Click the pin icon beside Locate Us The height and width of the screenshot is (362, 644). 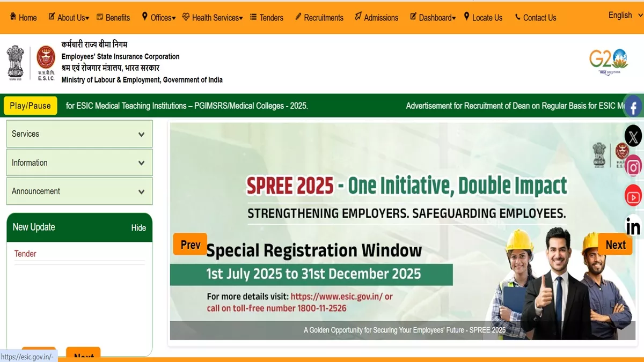coord(467,17)
